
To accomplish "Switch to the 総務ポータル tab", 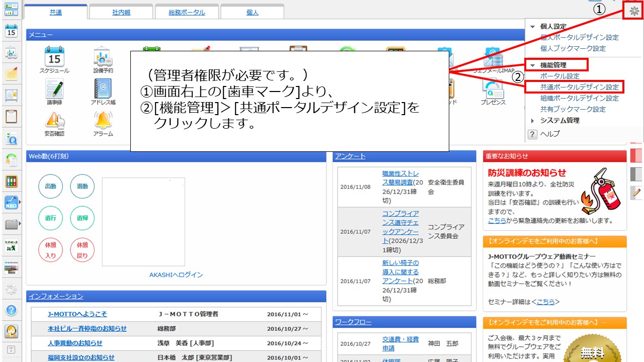I will (x=187, y=12).
